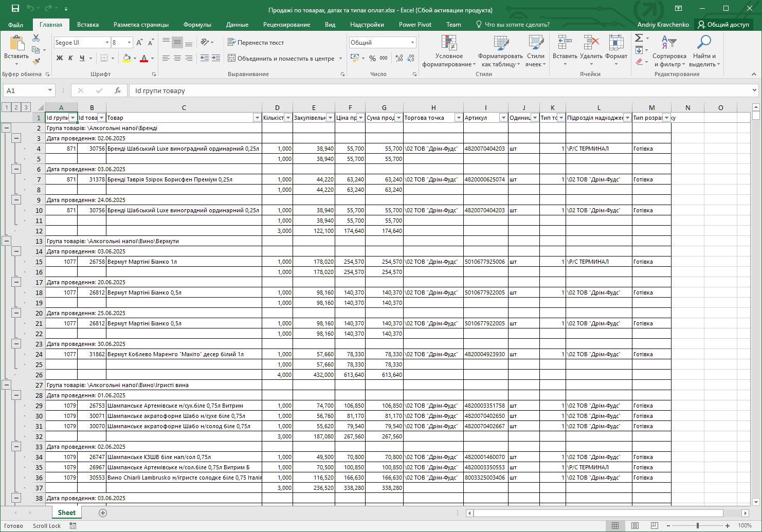
Task: Toggle underline formatting button
Action: click(x=82, y=58)
